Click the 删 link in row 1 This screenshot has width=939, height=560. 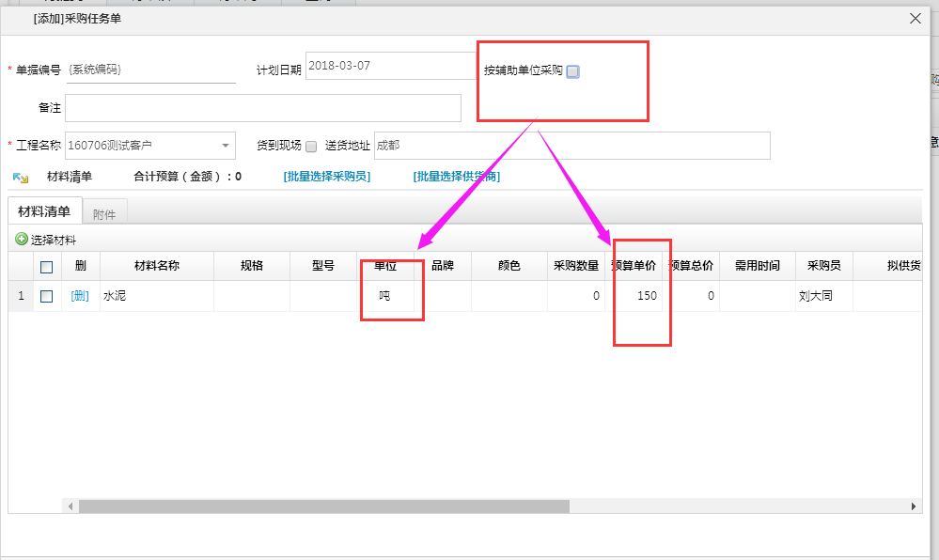[x=80, y=296]
